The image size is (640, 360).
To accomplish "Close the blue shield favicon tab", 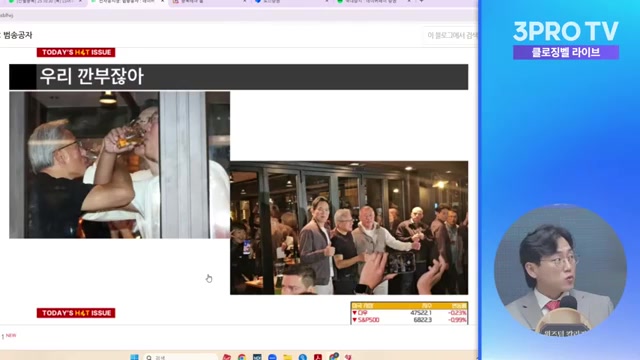I will (x=327, y=2).
